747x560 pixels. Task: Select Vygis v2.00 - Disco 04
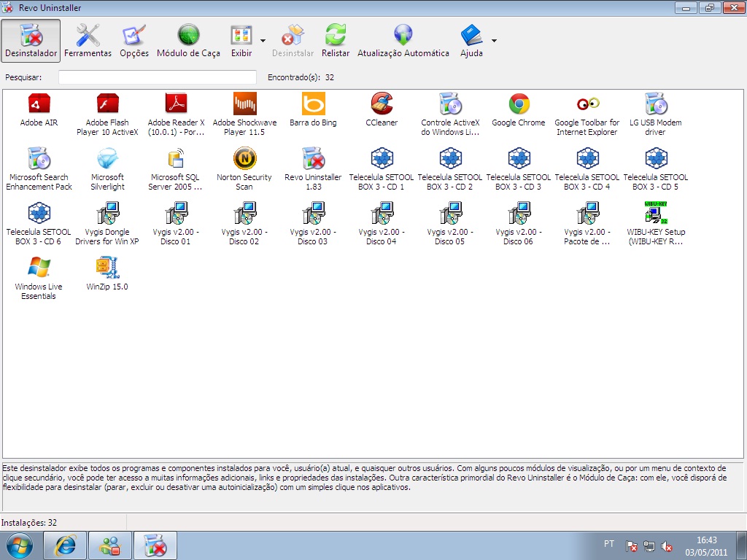(x=382, y=225)
